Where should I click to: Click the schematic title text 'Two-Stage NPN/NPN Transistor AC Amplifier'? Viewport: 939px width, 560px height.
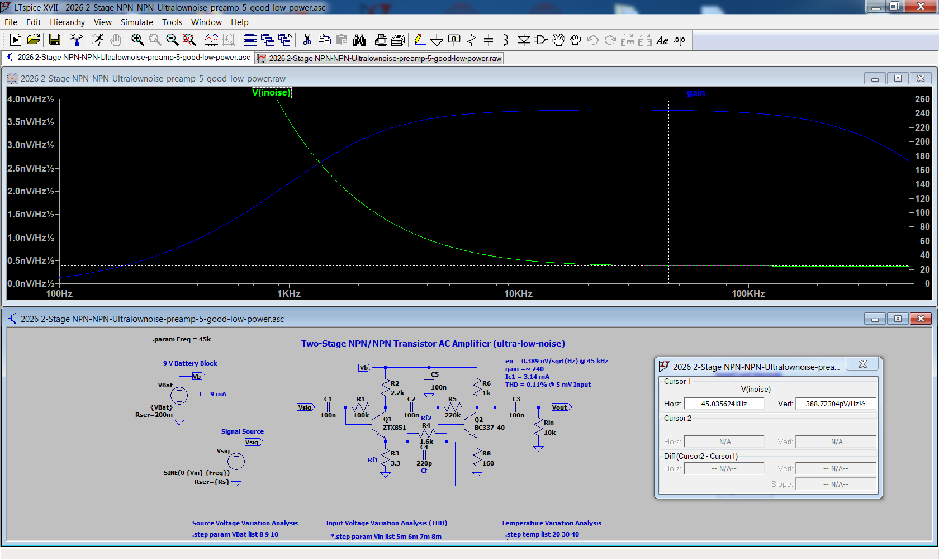point(433,344)
